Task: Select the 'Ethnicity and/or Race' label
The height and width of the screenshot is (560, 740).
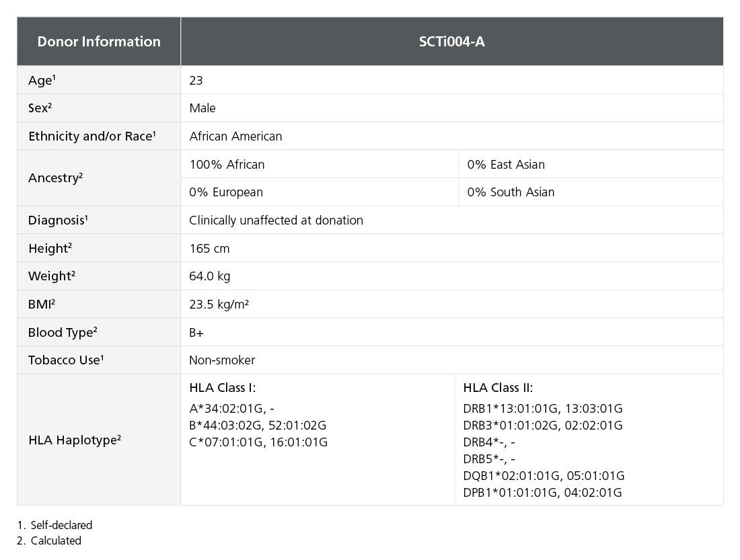Action: tap(92, 136)
